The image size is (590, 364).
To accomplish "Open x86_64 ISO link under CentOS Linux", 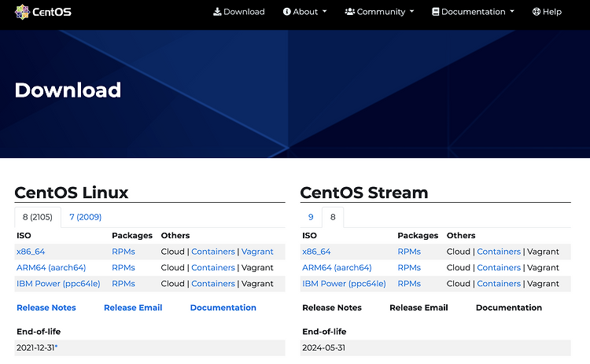I will pos(31,252).
